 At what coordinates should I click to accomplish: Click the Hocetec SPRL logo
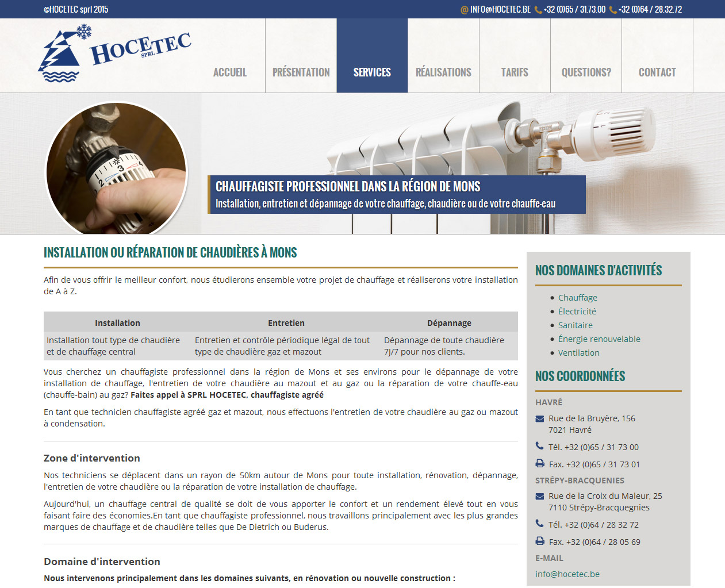click(114, 54)
